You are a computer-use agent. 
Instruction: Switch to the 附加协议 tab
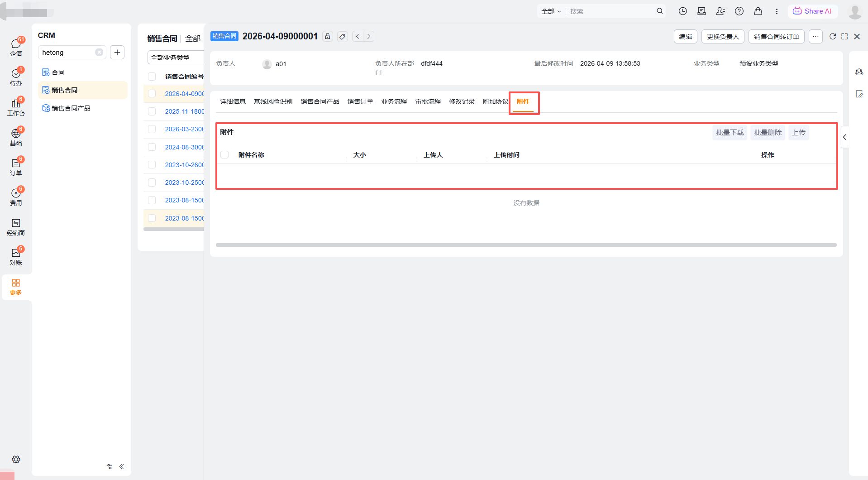[496, 101]
